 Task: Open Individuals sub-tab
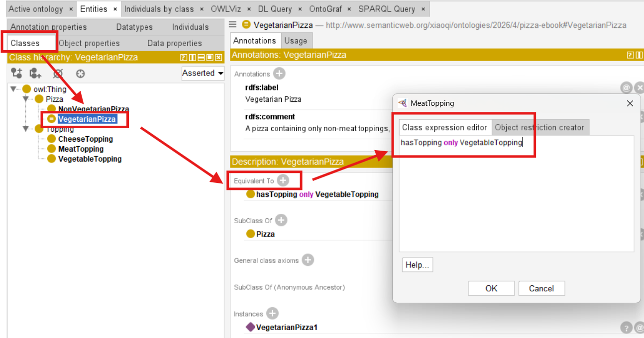[191, 27]
